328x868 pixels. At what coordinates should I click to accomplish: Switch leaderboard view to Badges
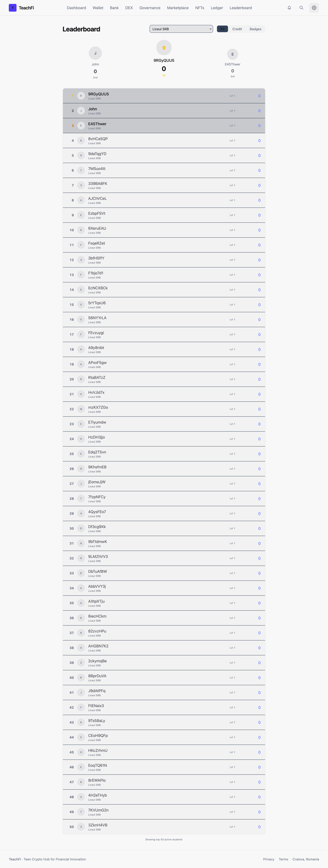[x=255, y=29]
